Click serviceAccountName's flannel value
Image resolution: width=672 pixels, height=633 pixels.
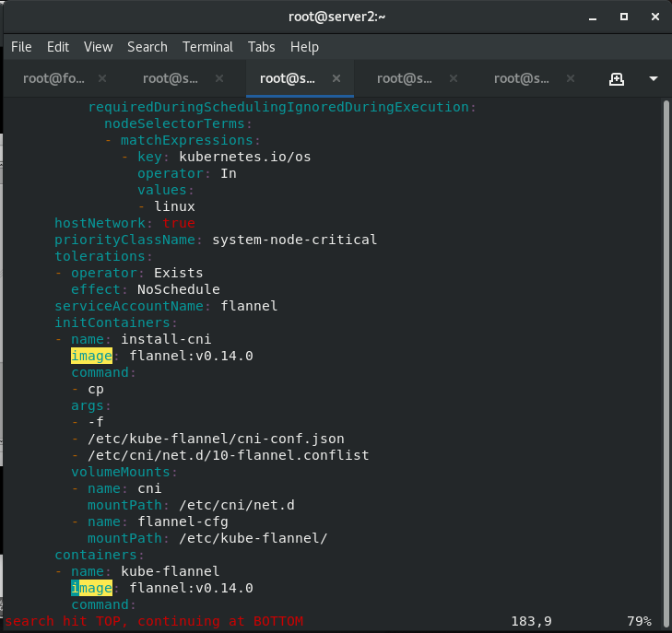(x=249, y=306)
